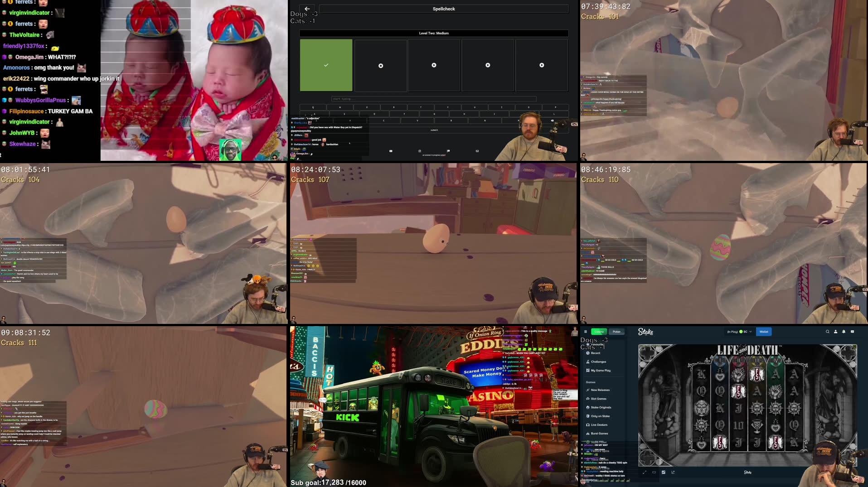
Task: Select Stake Originals in the sidebar
Action: click(x=601, y=407)
